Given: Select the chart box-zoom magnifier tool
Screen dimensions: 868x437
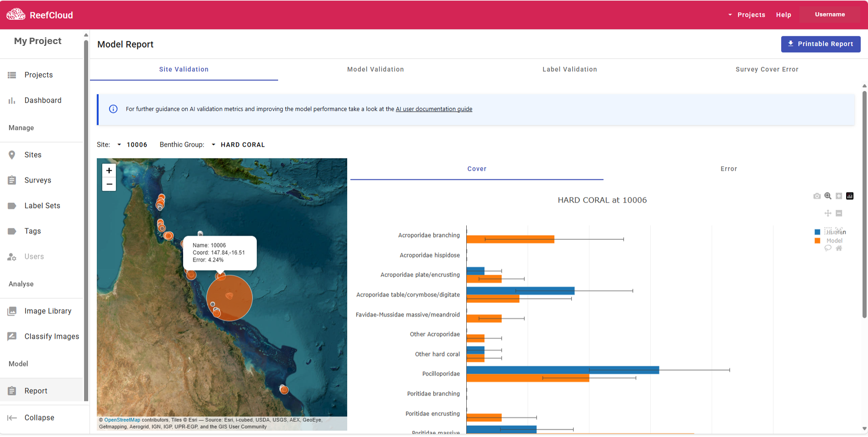Looking at the screenshot, I should [828, 196].
